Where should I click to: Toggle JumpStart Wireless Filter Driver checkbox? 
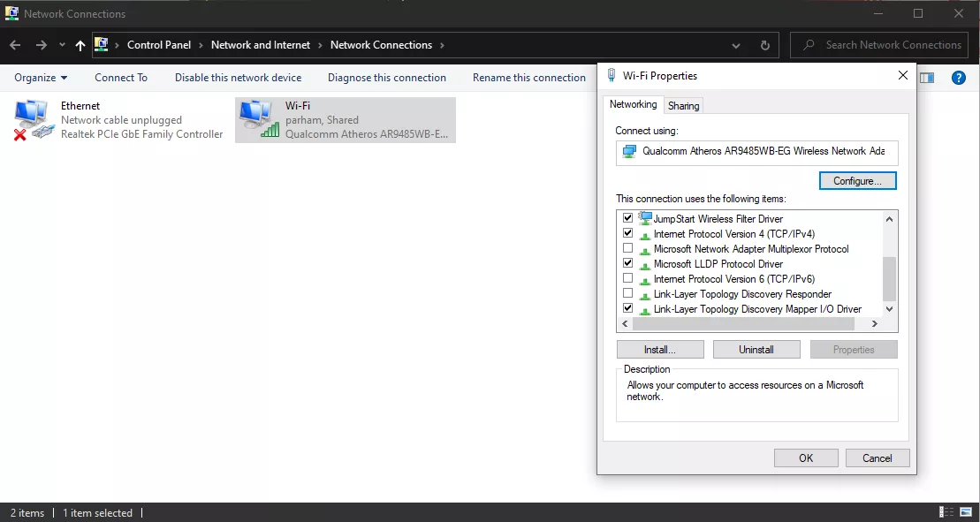tap(628, 218)
